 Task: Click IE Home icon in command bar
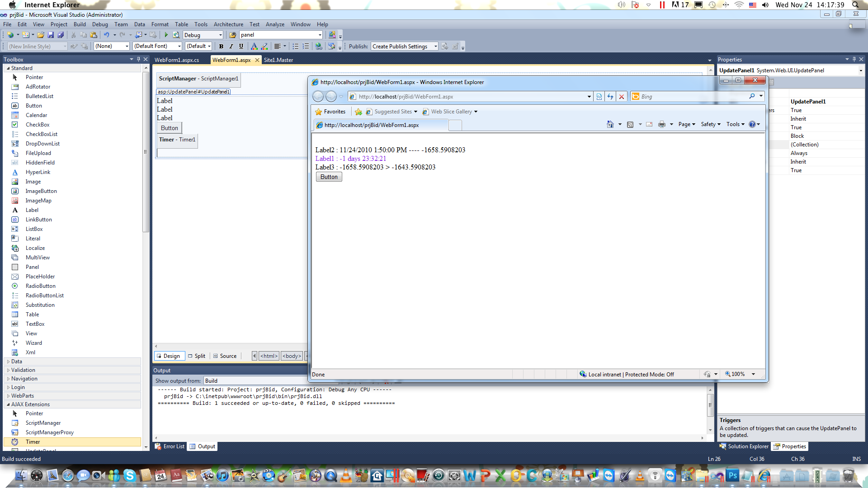[x=610, y=124]
